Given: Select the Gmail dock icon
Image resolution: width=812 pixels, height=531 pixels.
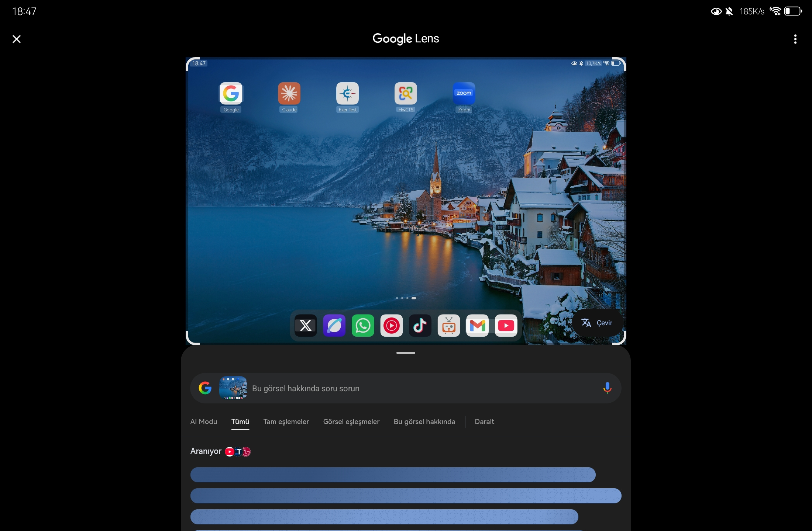Looking at the screenshot, I should [x=477, y=326].
